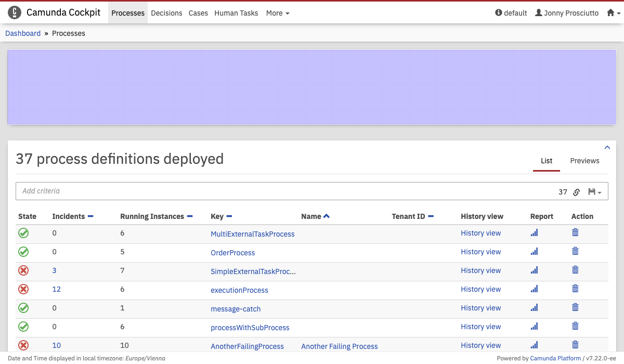Copy search link using the chain icon
624x364 pixels.
576,192
